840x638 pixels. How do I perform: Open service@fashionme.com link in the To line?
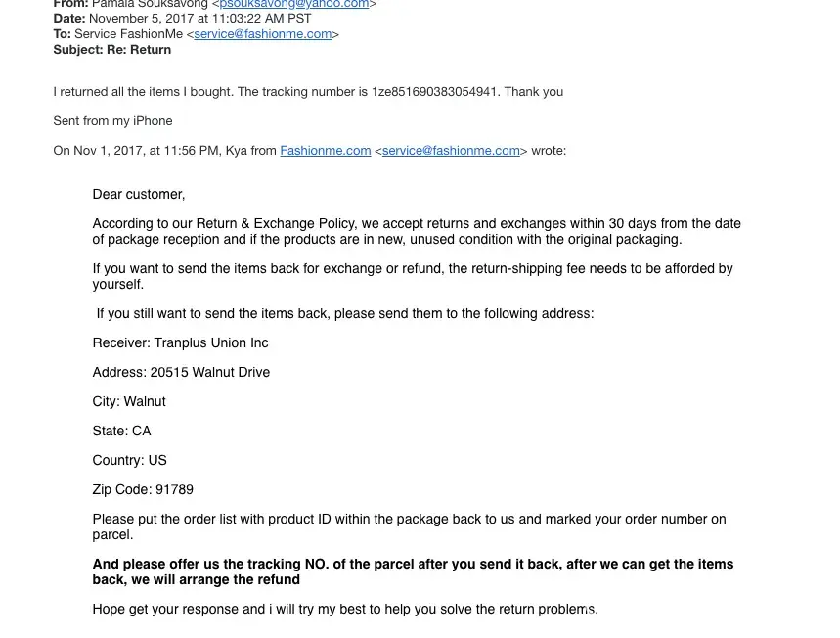click(263, 34)
